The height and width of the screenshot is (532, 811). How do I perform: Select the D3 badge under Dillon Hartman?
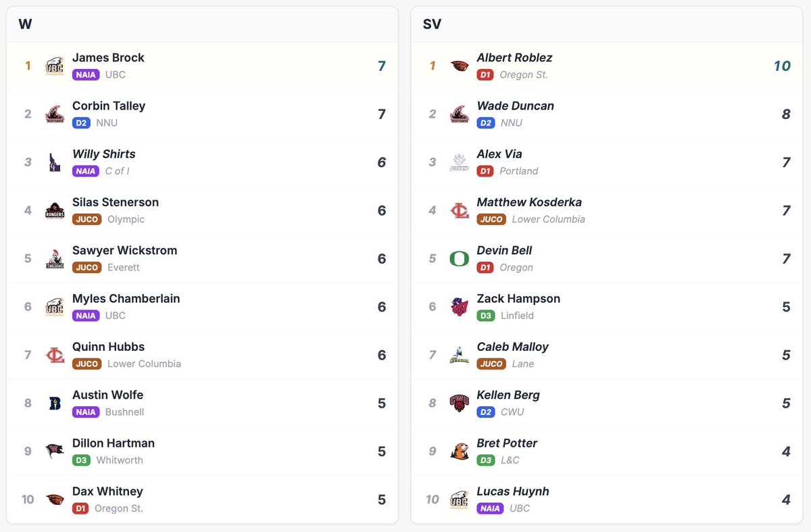coord(81,460)
